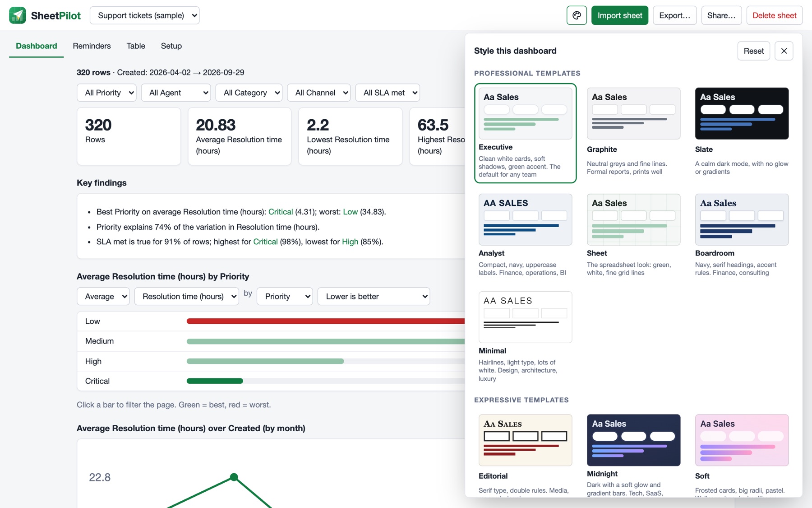This screenshot has width=812, height=508.
Task: Open the All Category filter
Action: [249, 93]
